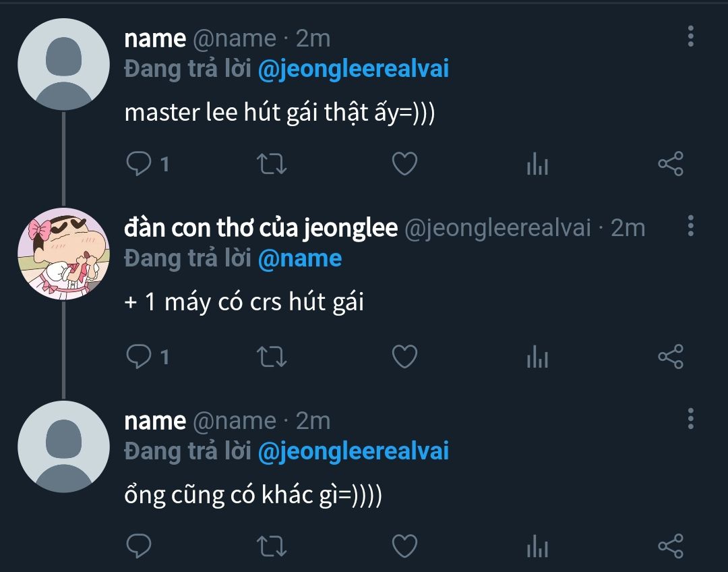Reply to "ổng cũng có khác gì" tweet

139,546
